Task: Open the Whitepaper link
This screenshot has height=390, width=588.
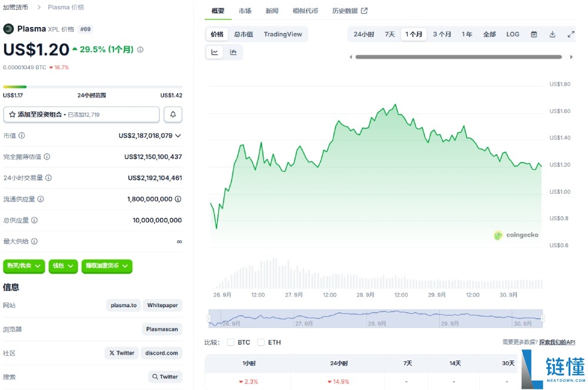Action: (162, 305)
